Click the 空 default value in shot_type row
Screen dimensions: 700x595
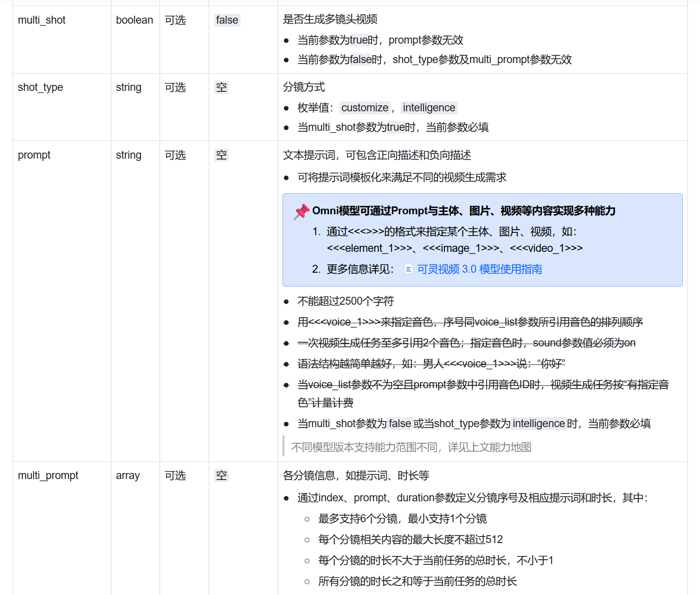pyautogui.click(x=221, y=87)
